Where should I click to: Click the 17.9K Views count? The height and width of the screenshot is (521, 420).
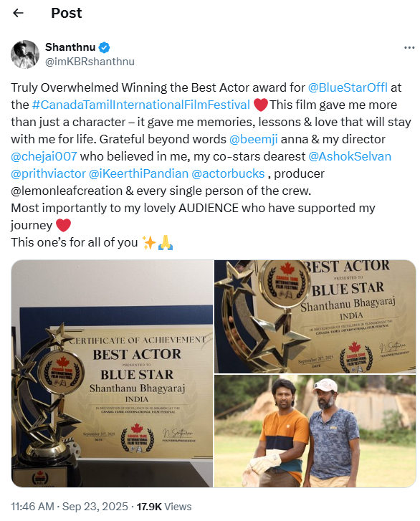164,507
